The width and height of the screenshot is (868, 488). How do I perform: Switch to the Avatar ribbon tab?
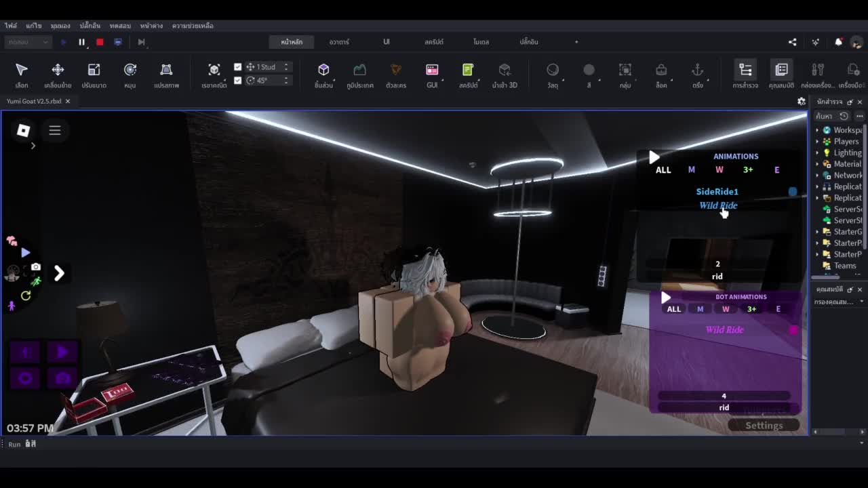pos(339,42)
